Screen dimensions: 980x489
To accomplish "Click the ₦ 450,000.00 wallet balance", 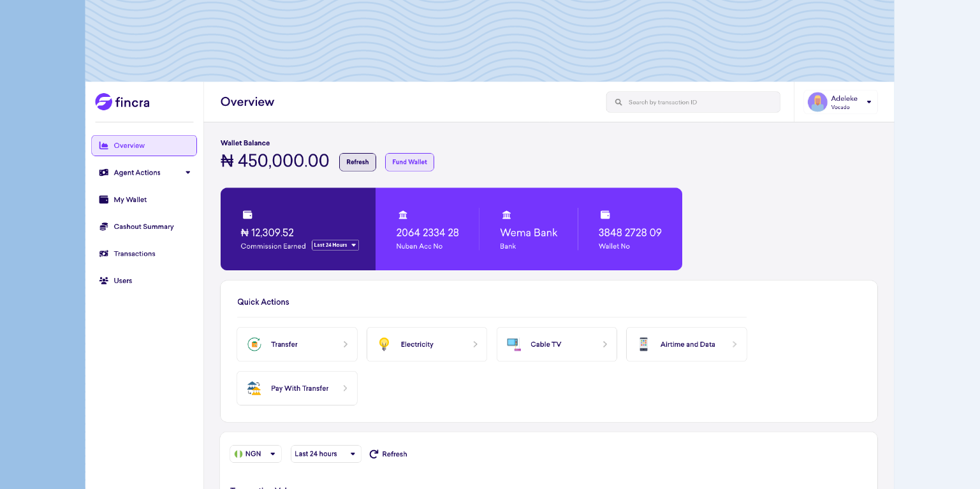I will 275,161.
